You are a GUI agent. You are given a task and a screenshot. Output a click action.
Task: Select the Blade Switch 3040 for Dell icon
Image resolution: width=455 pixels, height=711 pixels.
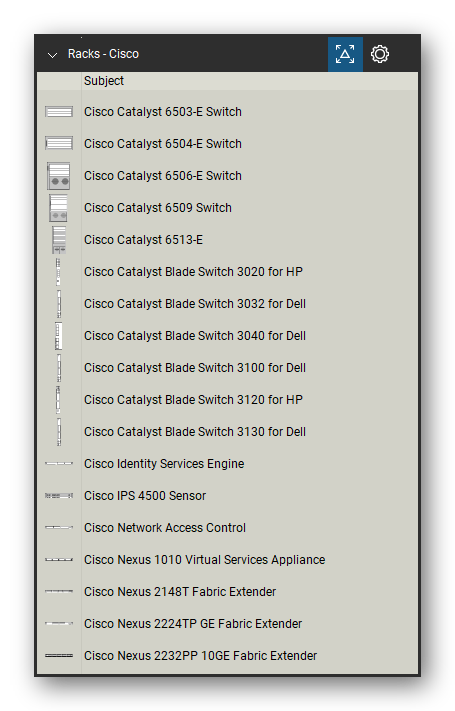pyautogui.click(x=58, y=336)
